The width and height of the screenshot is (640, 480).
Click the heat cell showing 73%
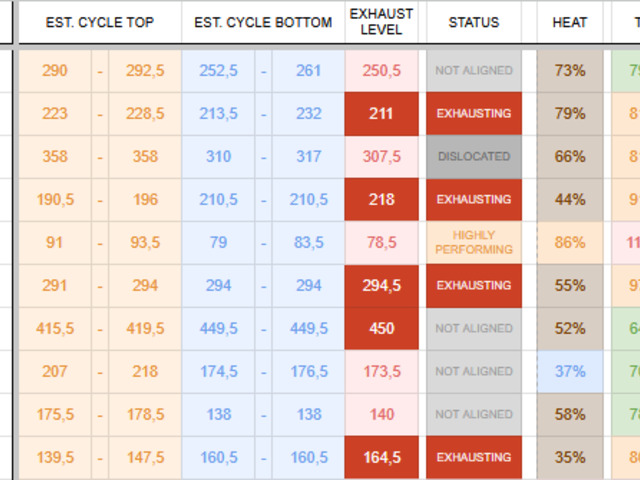(x=570, y=70)
